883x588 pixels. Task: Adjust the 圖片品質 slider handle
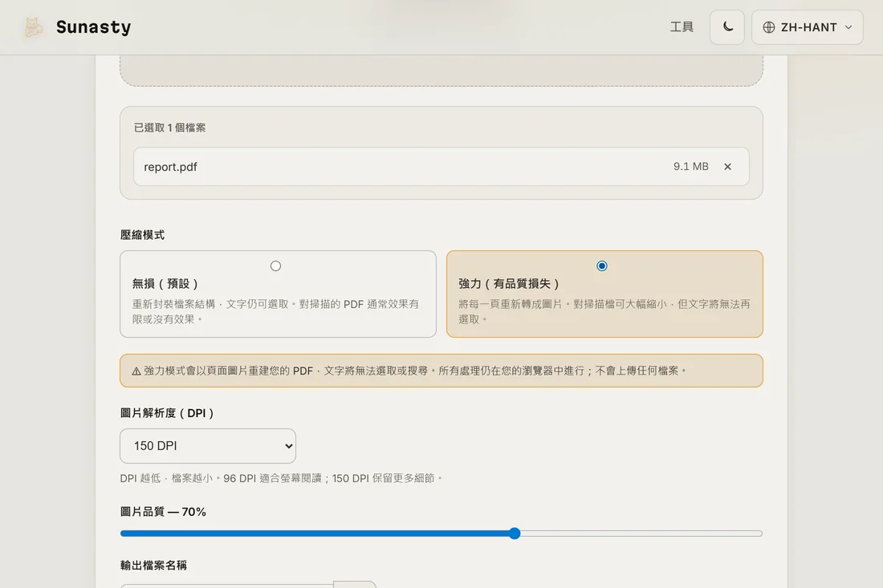pyautogui.click(x=514, y=533)
